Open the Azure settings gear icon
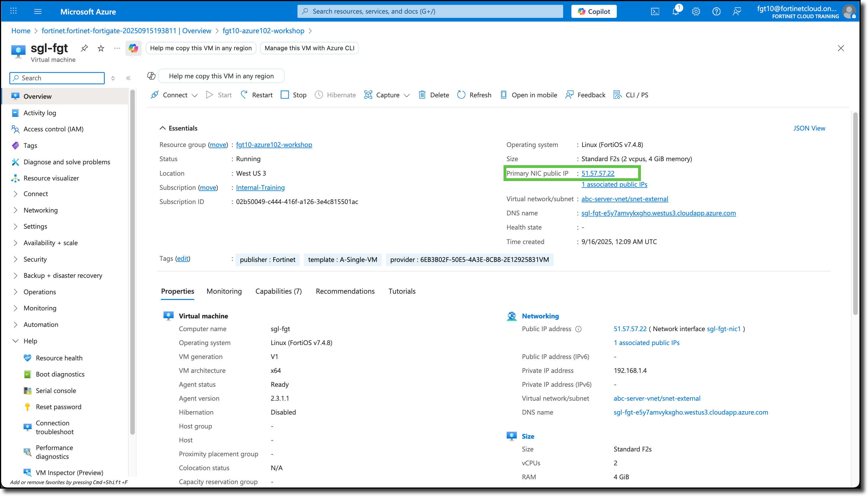 point(696,11)
